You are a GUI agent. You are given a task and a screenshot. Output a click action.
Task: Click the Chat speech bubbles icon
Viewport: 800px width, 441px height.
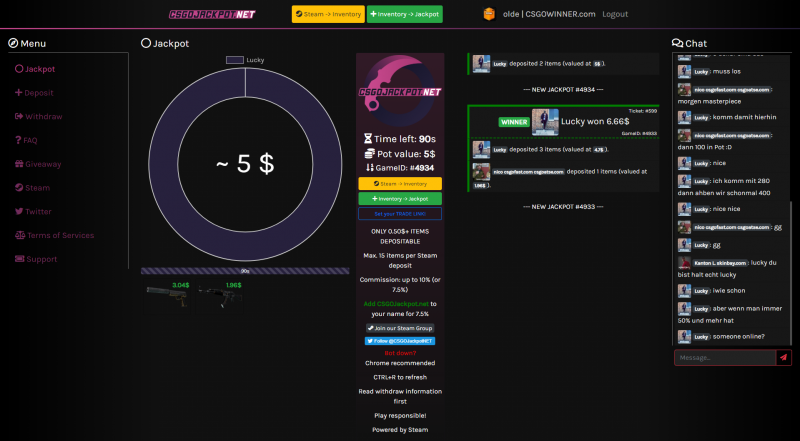tap(678, 43)
